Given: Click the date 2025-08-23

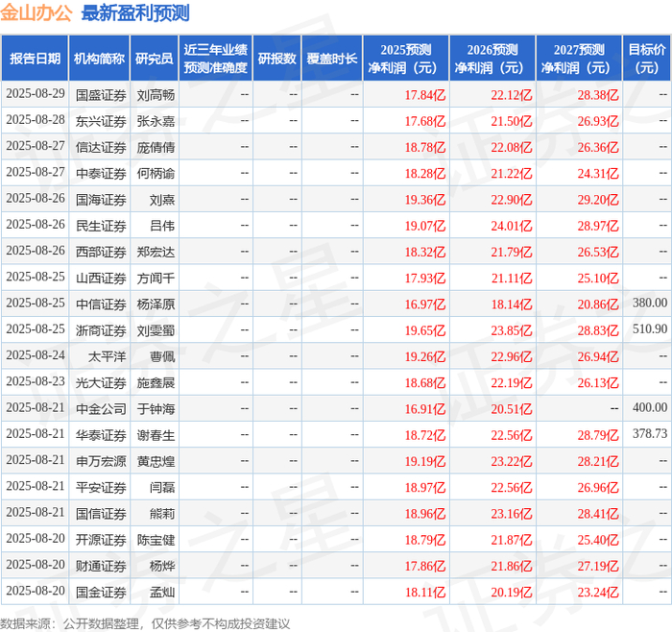Looking at the screenshot, I should 36,381.
